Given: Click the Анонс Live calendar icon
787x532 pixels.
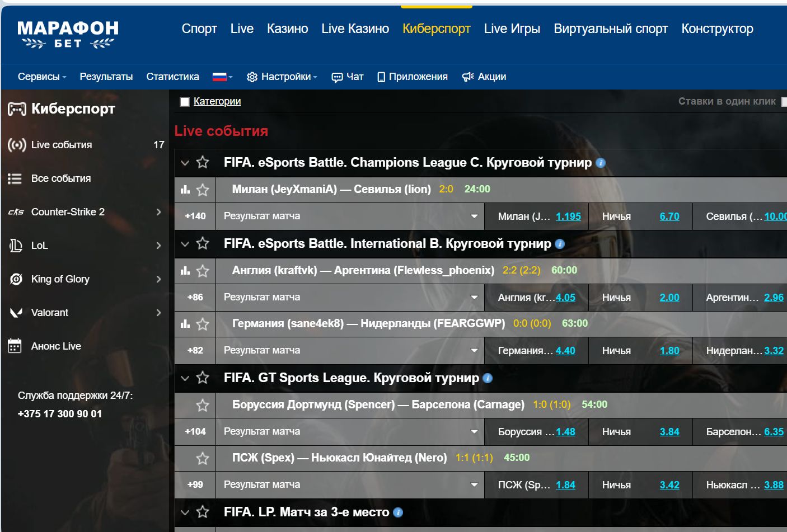Looking at the screenshot, I should pos(15,346).
